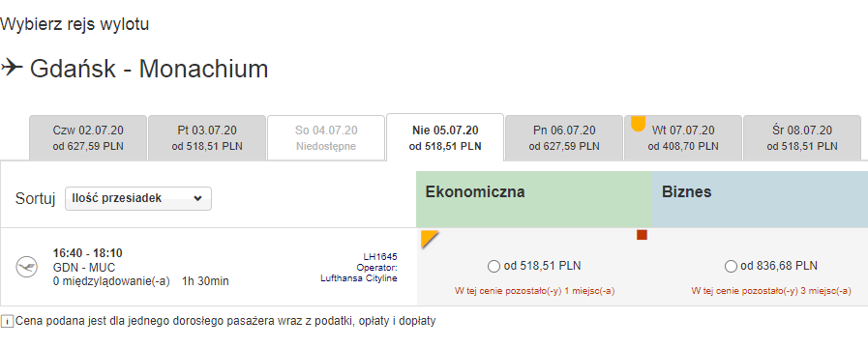Switch to Pt 03.07.20 date tab
The width and height of the screenshot is (868, 348).
pyautogui.click(x=207, y=138)
